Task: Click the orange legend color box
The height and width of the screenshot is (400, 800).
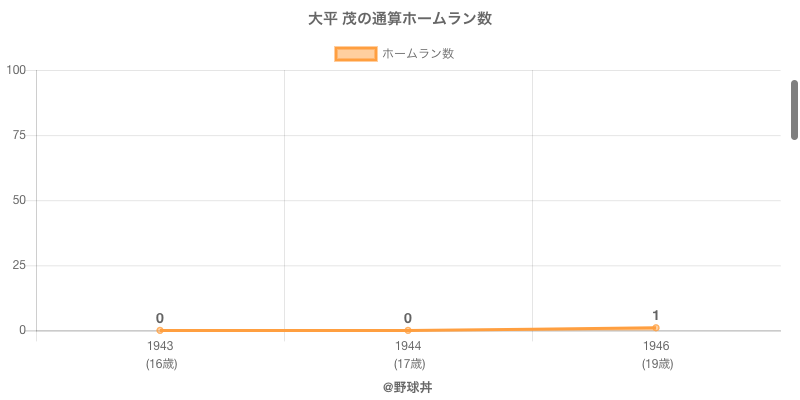Action: pos(355,54)
